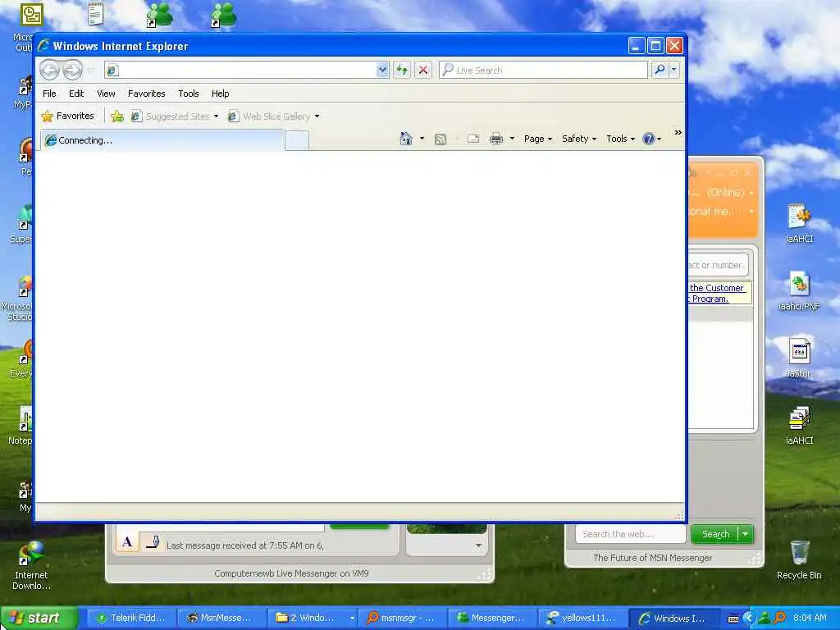Click Add to Favorites Bar star icon
The width and height of the screenshot is (840, 630).
116,116
